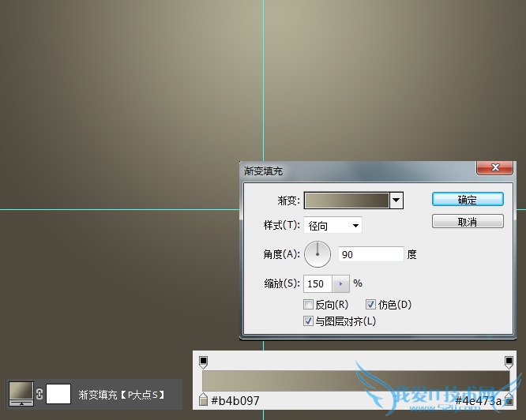
Task: Click the layer link chain icon
Action: (x=39, y=394)
